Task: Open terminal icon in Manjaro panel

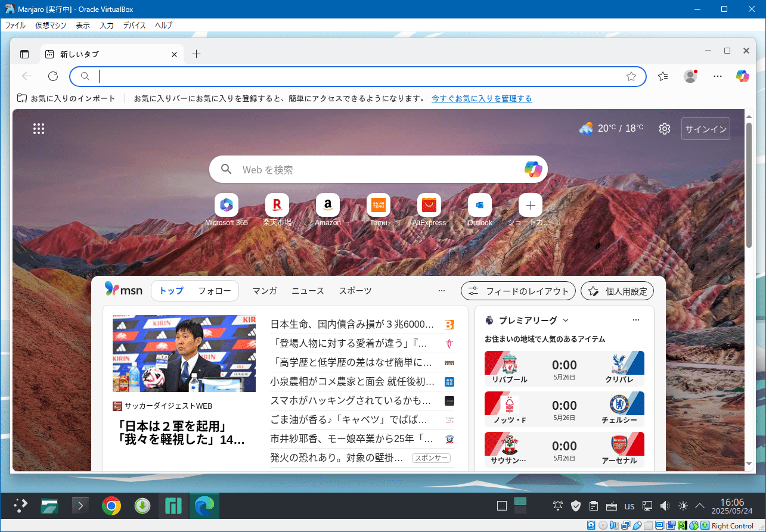Action: click(80, 506)
